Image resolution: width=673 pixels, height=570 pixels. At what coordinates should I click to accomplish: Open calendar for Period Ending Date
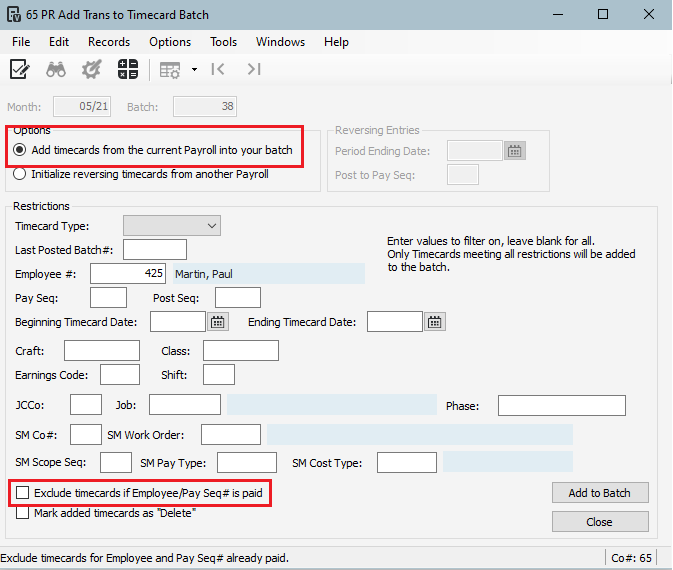click(515, 151)
